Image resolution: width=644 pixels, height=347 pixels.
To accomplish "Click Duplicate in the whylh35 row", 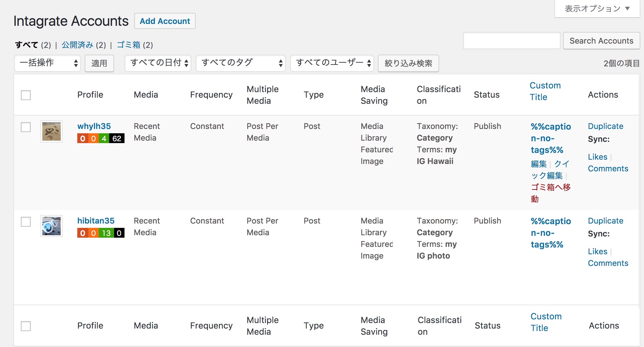I will (605, 126).
